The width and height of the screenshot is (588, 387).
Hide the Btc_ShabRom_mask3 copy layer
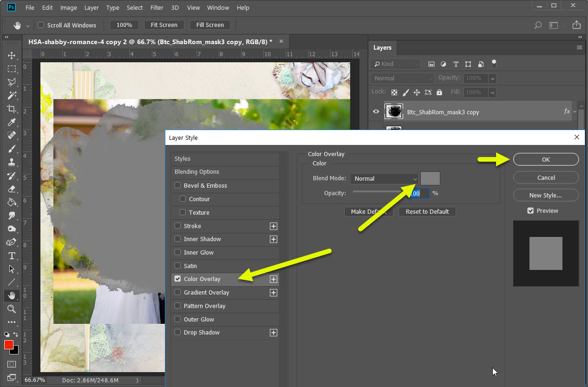pos(376,112)
